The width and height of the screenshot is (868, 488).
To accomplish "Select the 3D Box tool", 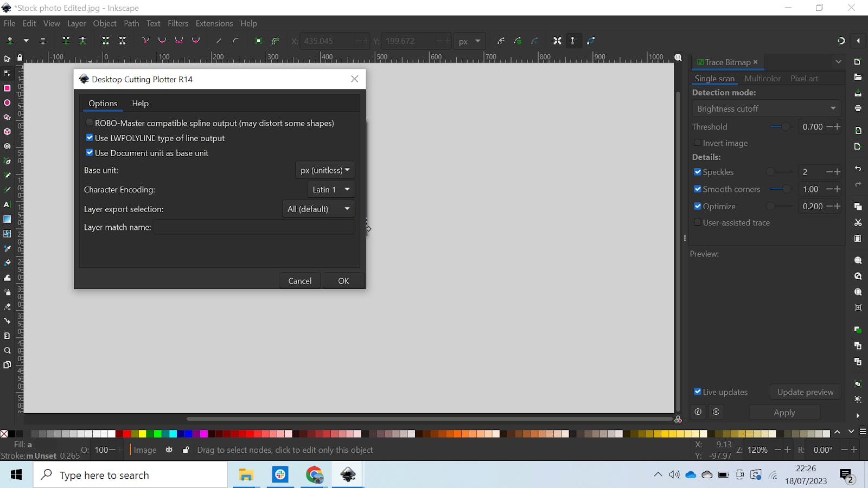I will point(7,131).
